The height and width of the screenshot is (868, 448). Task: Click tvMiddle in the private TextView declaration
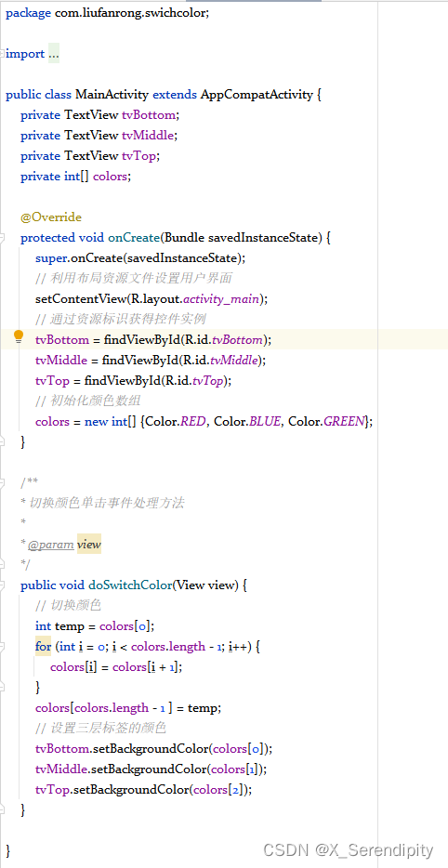[149, 136]
